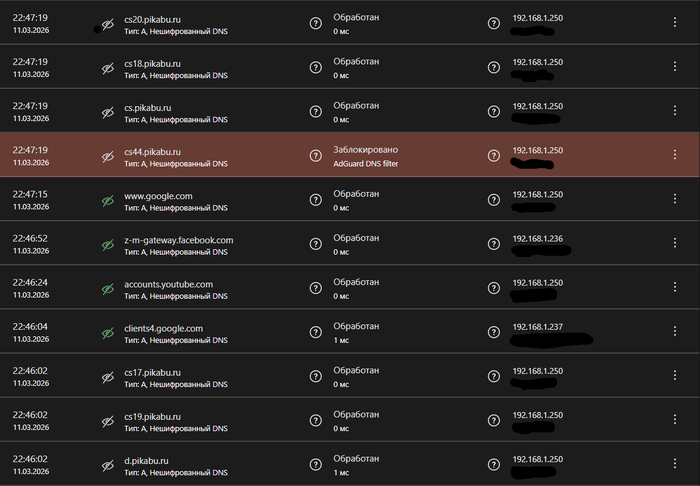This screenshot has width=700, height=486.
Task: Open client info icon in d.pikabu.ru row
Action: pos(493,464)
